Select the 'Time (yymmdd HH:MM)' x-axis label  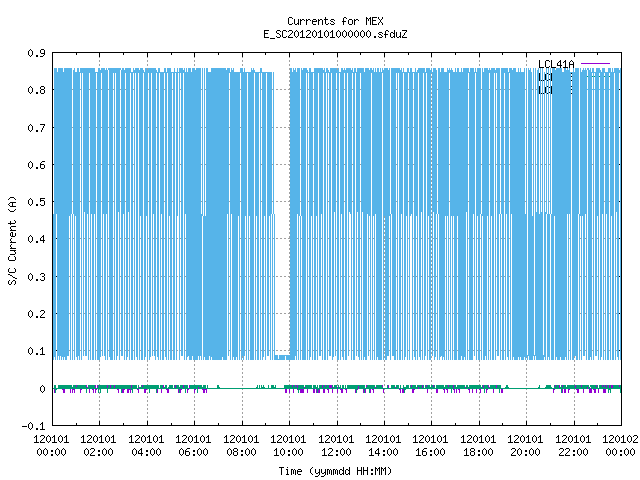[335, 471]
